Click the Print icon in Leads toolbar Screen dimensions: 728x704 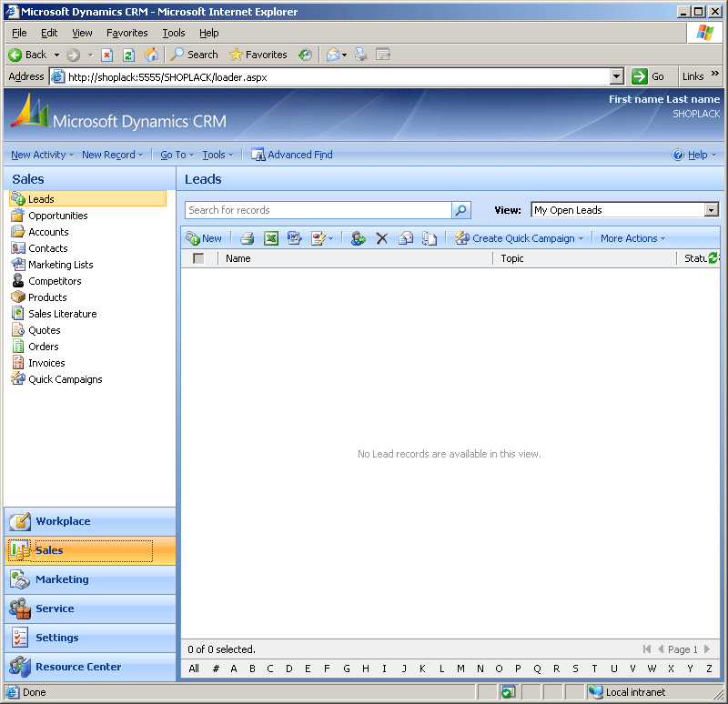pos(247,238)
